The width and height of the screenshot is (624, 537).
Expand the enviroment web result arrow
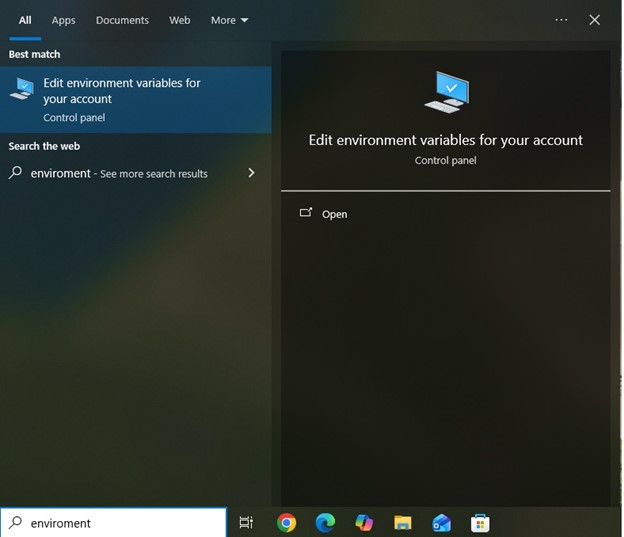[x=251, y=173]
